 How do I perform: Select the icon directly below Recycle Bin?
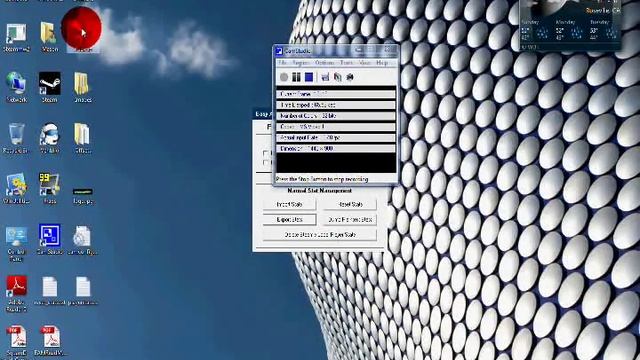pos(16,188)
